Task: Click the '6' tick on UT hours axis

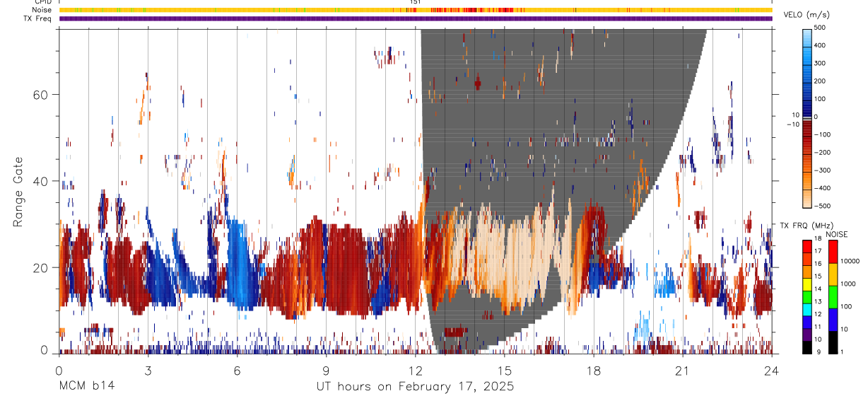Action: (x=237, y=370)
